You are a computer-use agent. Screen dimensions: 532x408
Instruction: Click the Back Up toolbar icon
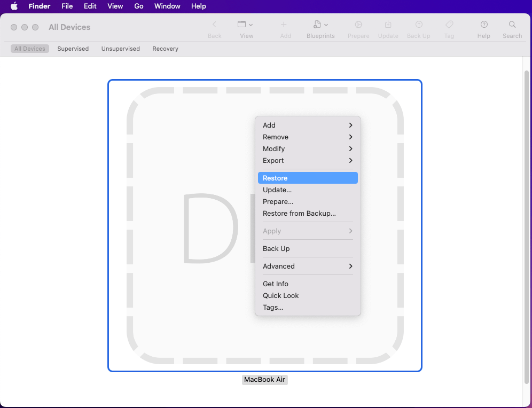(x=419, y=25)
